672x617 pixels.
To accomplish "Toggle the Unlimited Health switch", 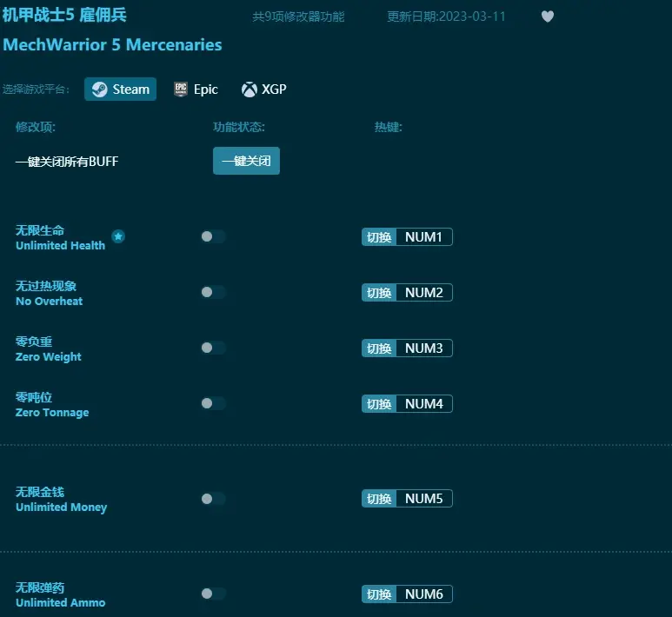I will coord(214,236).
